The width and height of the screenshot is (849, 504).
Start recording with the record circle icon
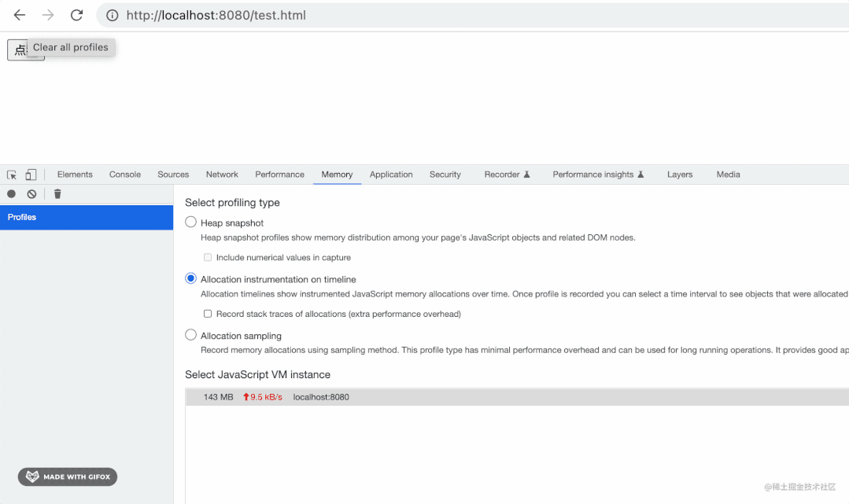[x=11, y=193]
